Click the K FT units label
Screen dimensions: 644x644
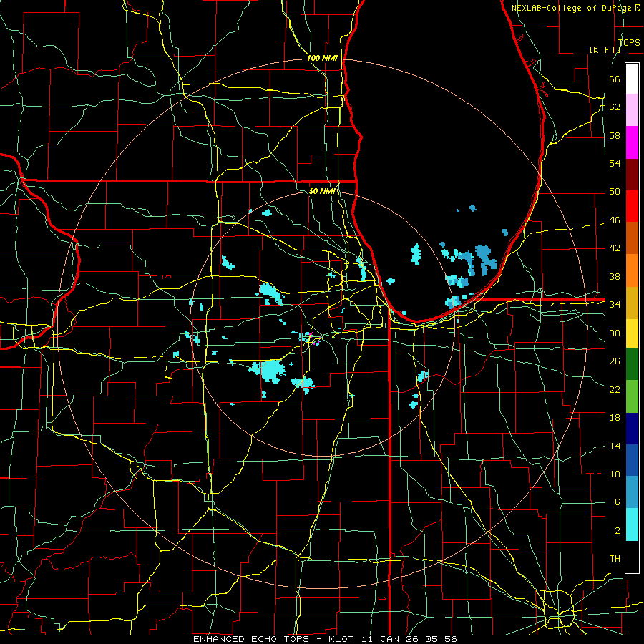605,49
